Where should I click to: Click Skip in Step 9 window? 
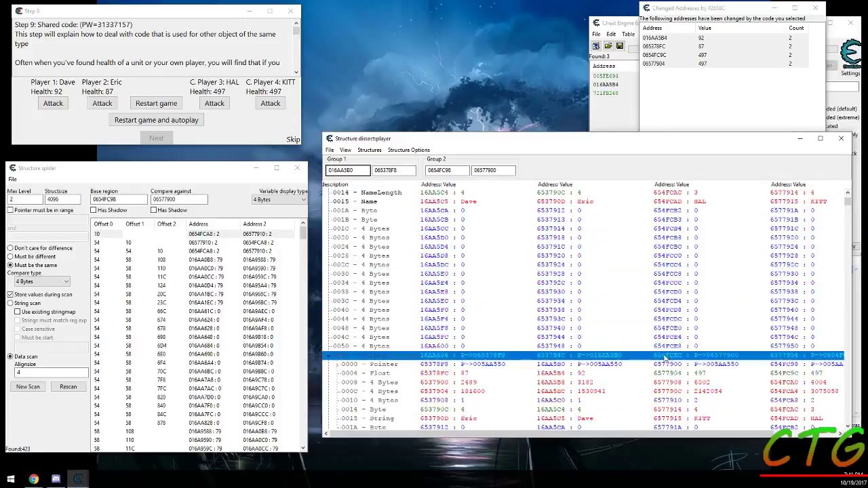tap(293, 140)
